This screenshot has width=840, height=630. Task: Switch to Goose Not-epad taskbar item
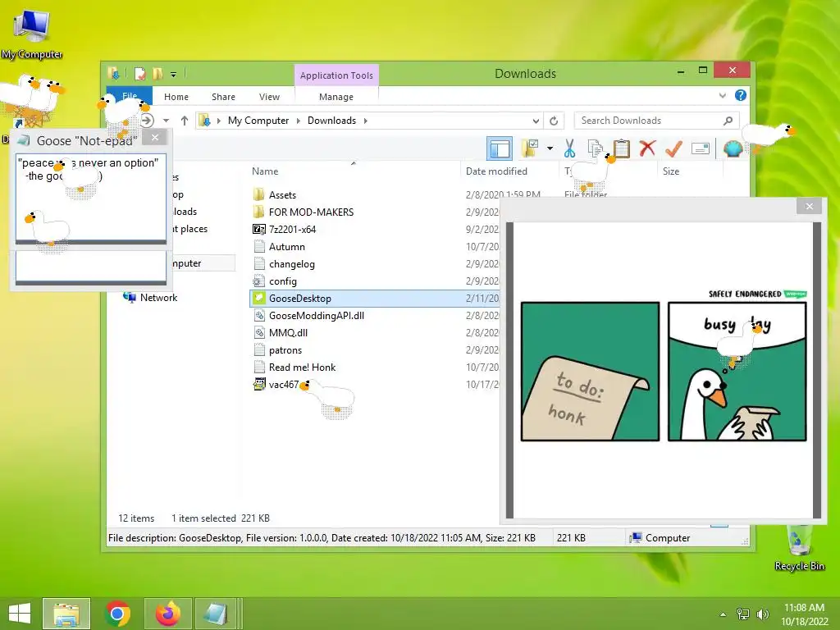point(217,614)
